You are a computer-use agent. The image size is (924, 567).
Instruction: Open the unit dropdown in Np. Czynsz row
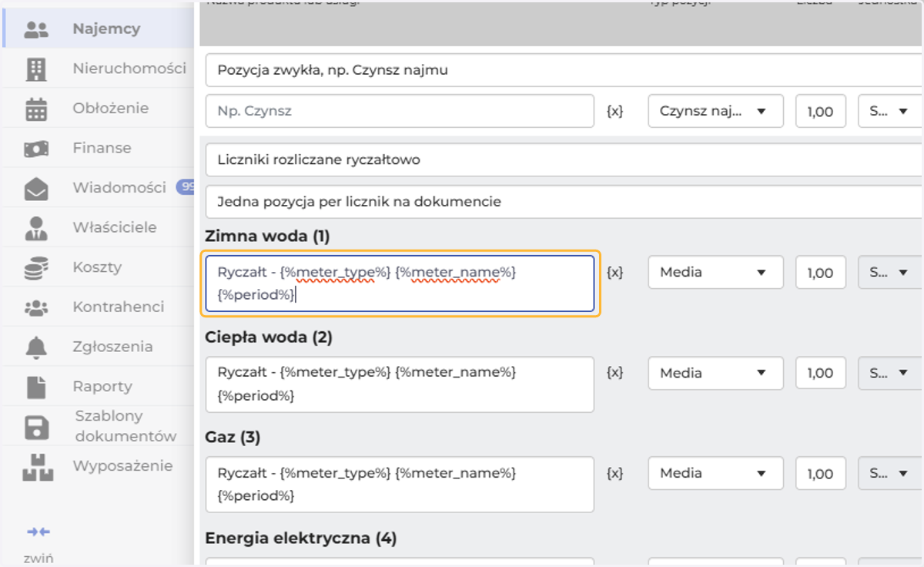coord(891,111)
